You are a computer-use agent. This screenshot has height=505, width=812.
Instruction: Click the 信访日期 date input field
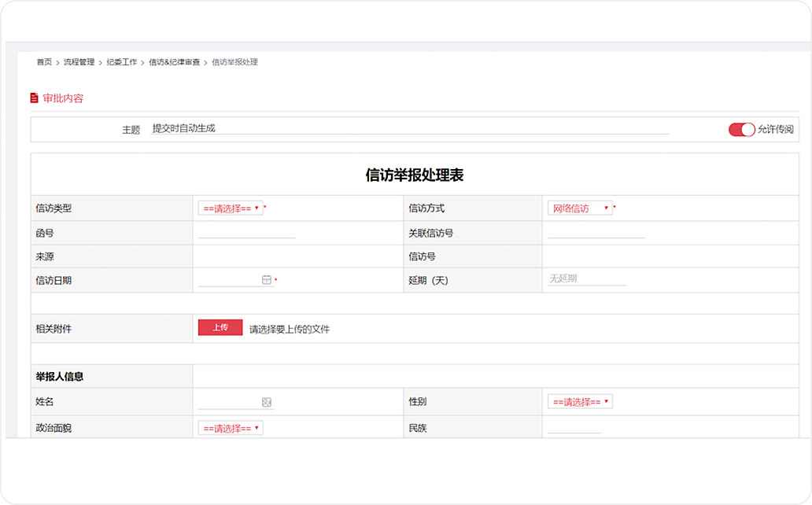[228, 279]
